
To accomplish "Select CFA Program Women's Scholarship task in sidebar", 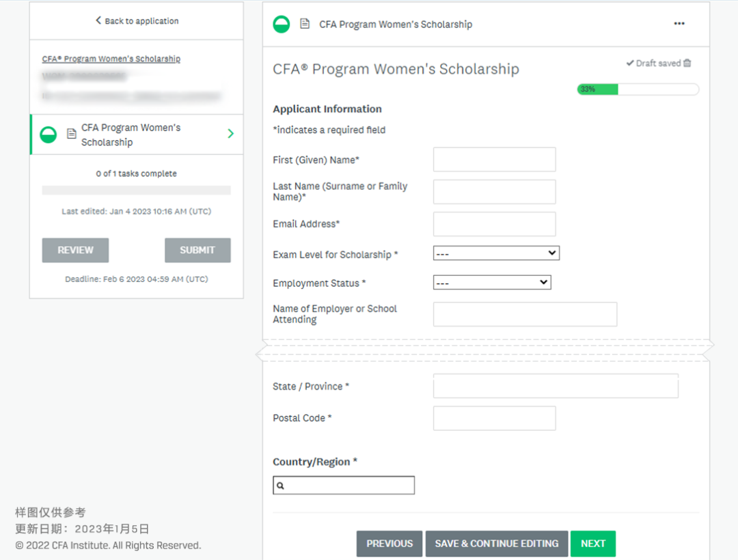I will (137, 135).
